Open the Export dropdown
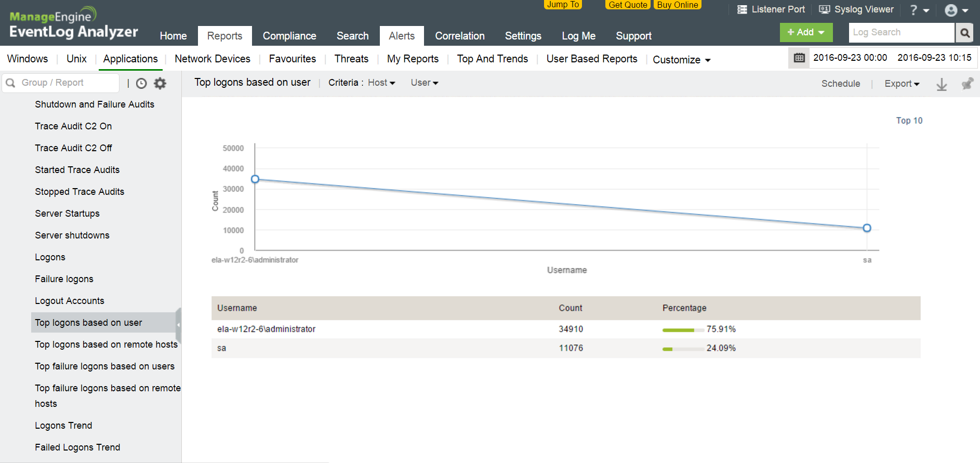Viewport: 980px width, 463px height. [902, 84]
